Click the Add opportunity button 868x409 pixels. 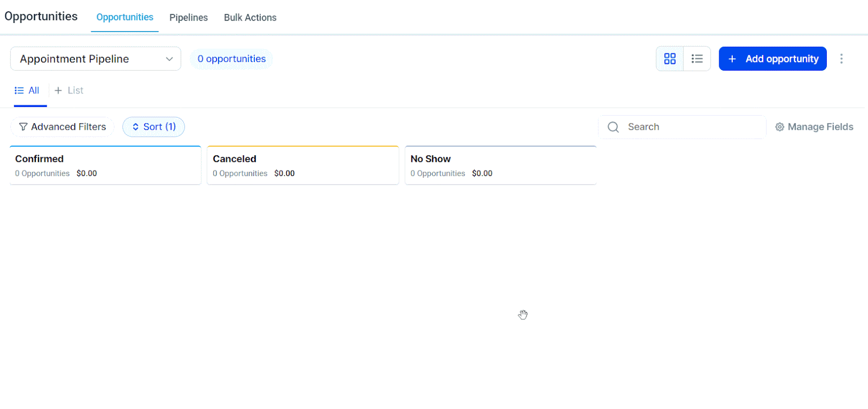click(x=773, y=59)
